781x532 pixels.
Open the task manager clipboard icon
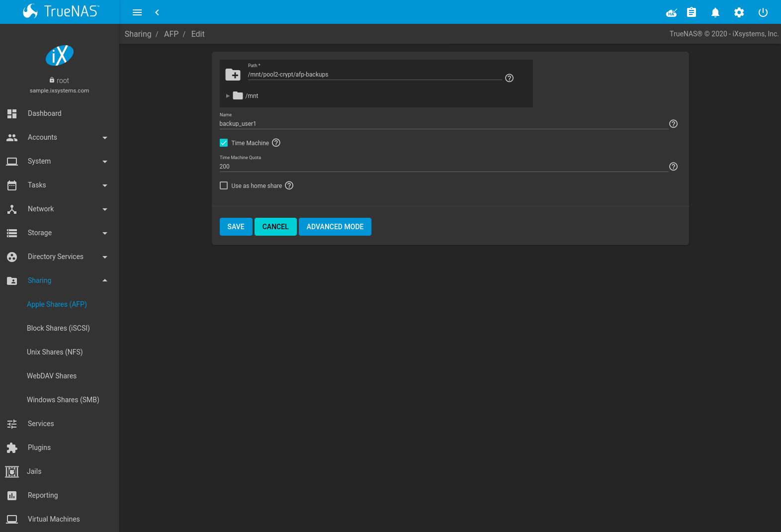[x=692, y=12]
